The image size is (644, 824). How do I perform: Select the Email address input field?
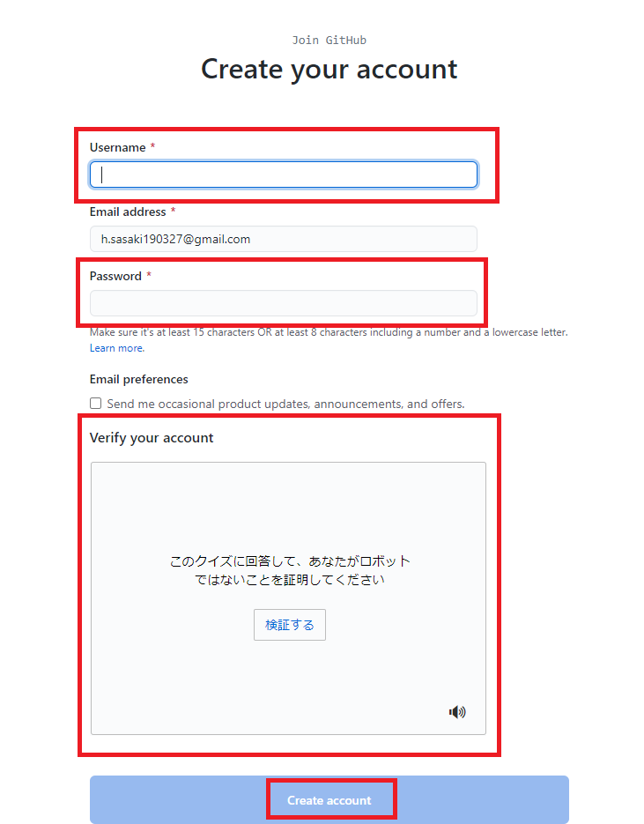pyautogui.click(x=284, y=239)
